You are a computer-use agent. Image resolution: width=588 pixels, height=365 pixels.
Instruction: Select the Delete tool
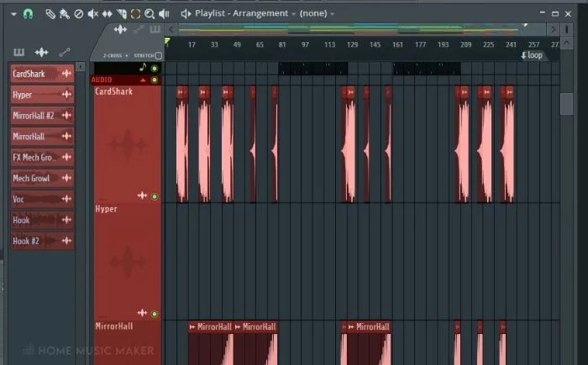[78, 14]
